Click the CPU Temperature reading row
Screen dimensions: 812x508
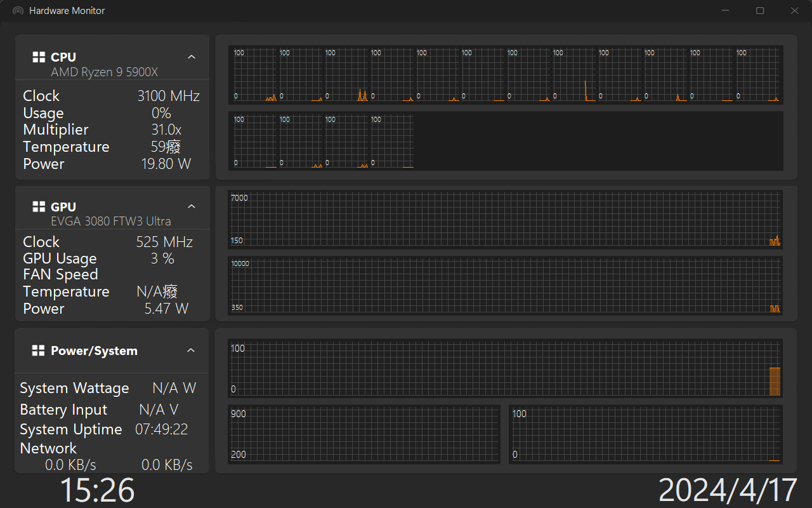coord(101,147)
